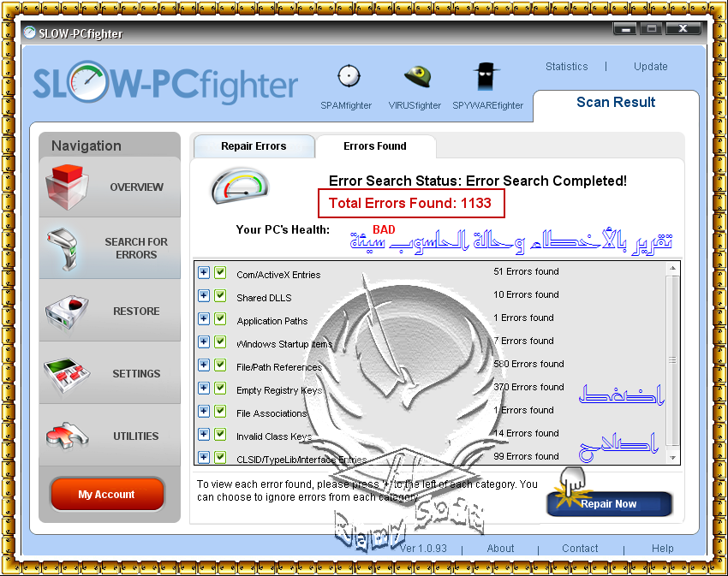This screenshot has width=728, height=576.
Task: Uncheck File Associations checkbox
Action: 220,411
